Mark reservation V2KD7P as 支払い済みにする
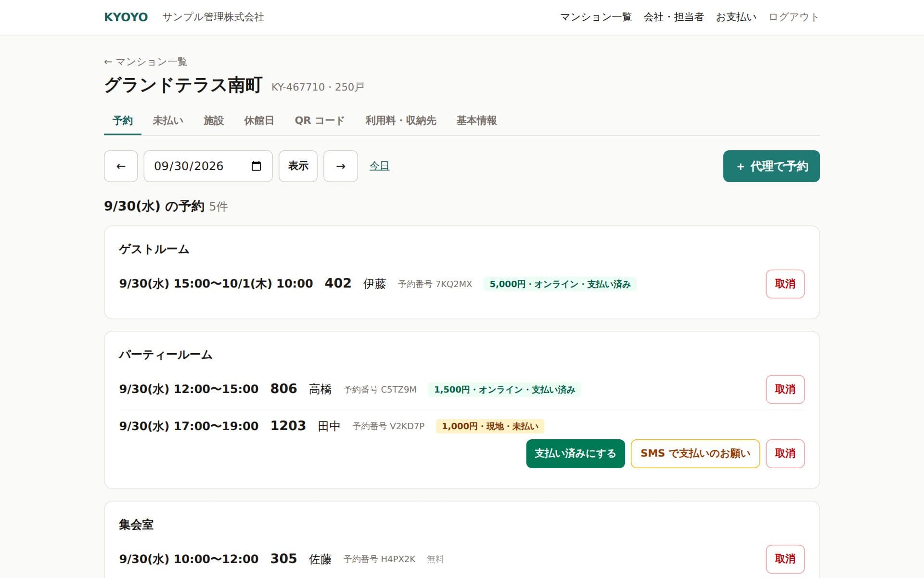The height and width of the screenshot is (578, 924). pyautogui.click(x=576, y=454)
